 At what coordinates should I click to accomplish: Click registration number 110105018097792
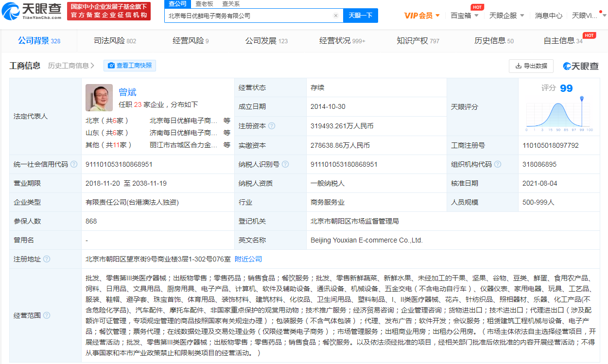coord(551,145)
